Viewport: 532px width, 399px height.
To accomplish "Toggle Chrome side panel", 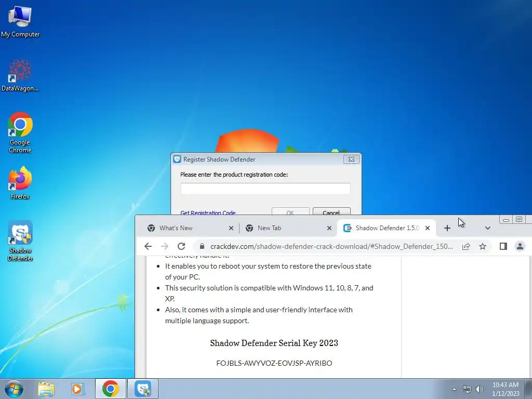I will [503, 246].
